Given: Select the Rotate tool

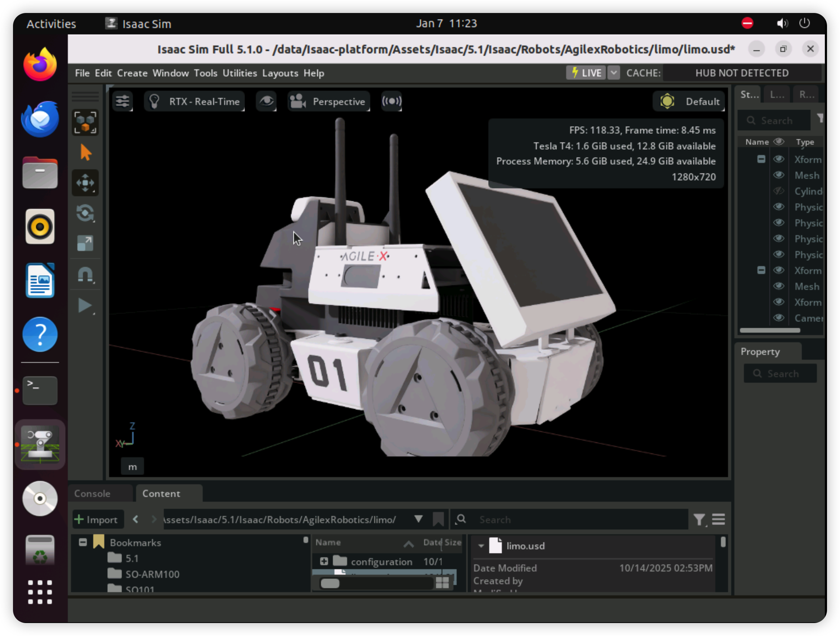Looking at the screenshot, I should coord(85,213).
